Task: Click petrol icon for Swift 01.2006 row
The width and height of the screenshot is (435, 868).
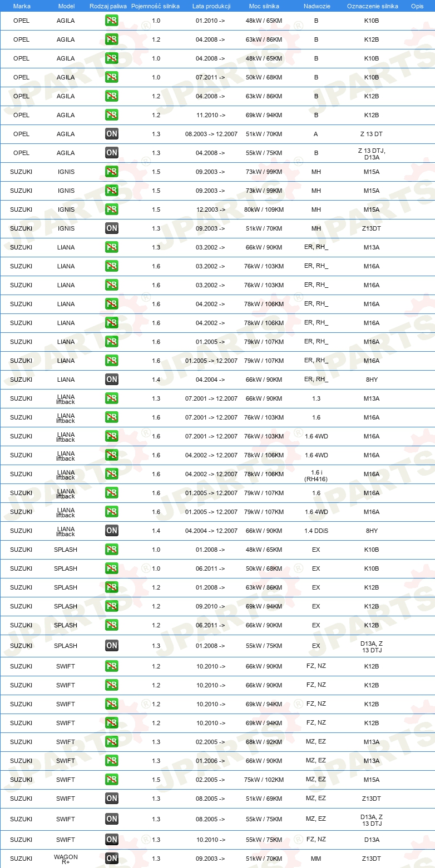Action: [112, 761]
